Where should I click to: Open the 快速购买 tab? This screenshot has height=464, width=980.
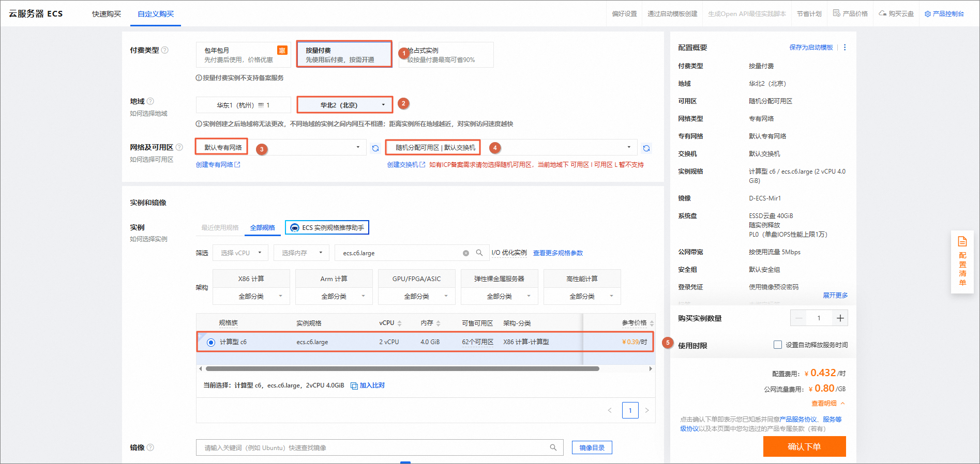(107, 14)
